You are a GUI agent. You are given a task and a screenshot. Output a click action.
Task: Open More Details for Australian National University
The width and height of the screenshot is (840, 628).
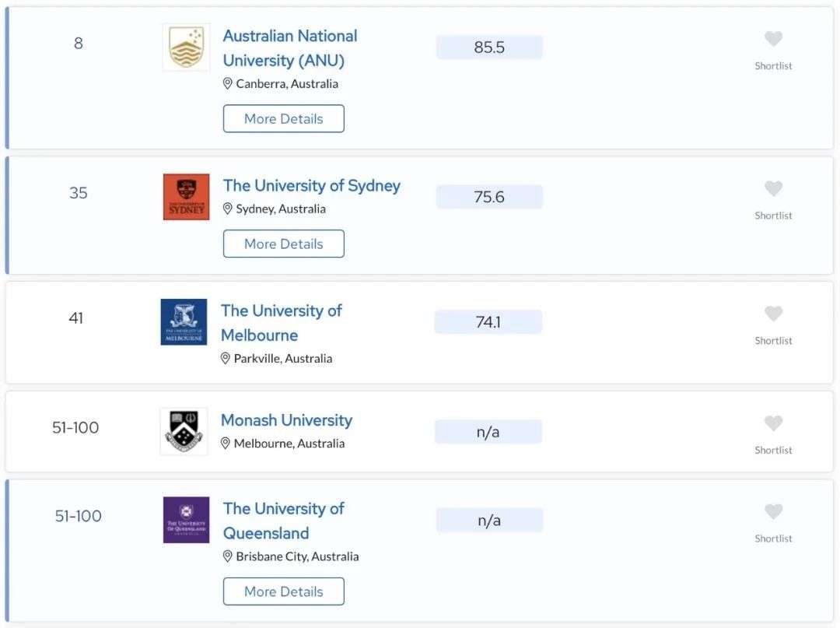[283, 118]
